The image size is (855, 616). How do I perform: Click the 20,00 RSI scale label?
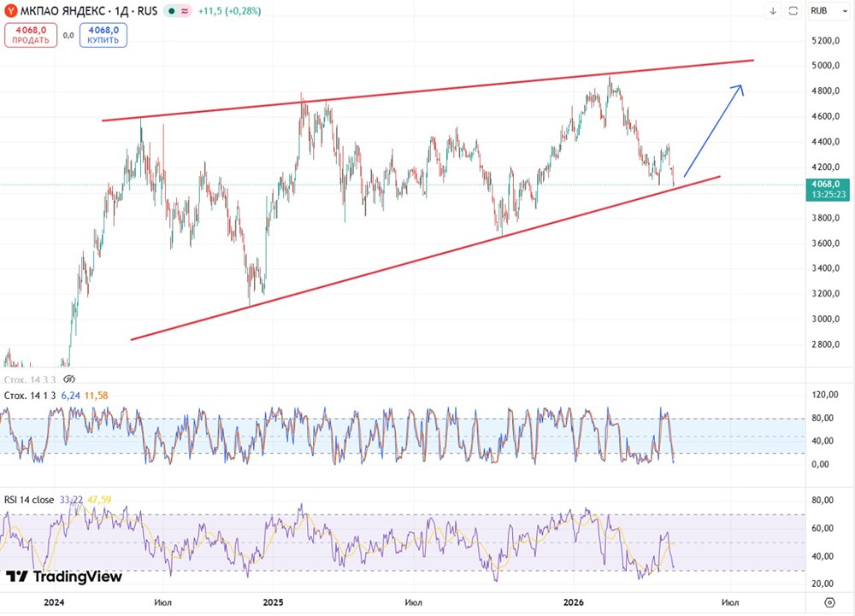click(x=823, y=584)
